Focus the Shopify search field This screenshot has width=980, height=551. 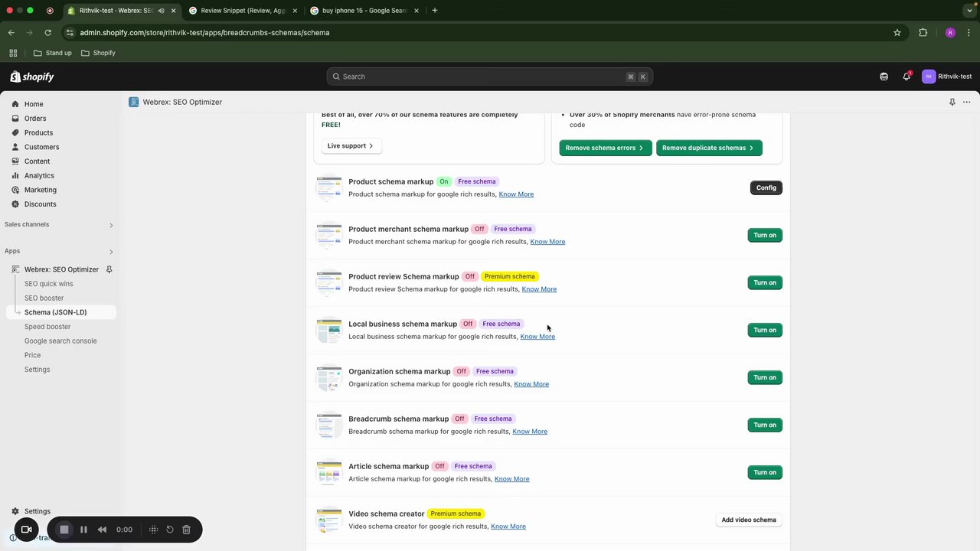coord(489,77)
